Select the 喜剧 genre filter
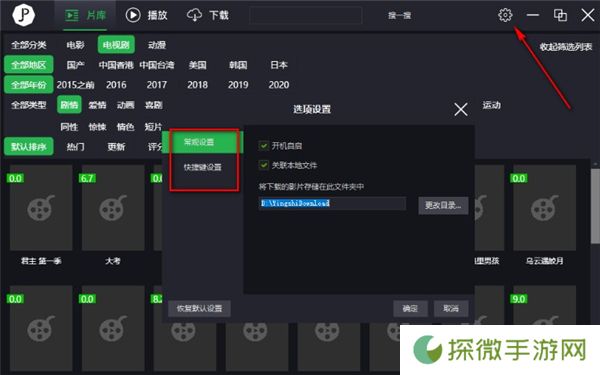Image resolution: width=600 pixels, height=375 pixels. pos(153,105)
